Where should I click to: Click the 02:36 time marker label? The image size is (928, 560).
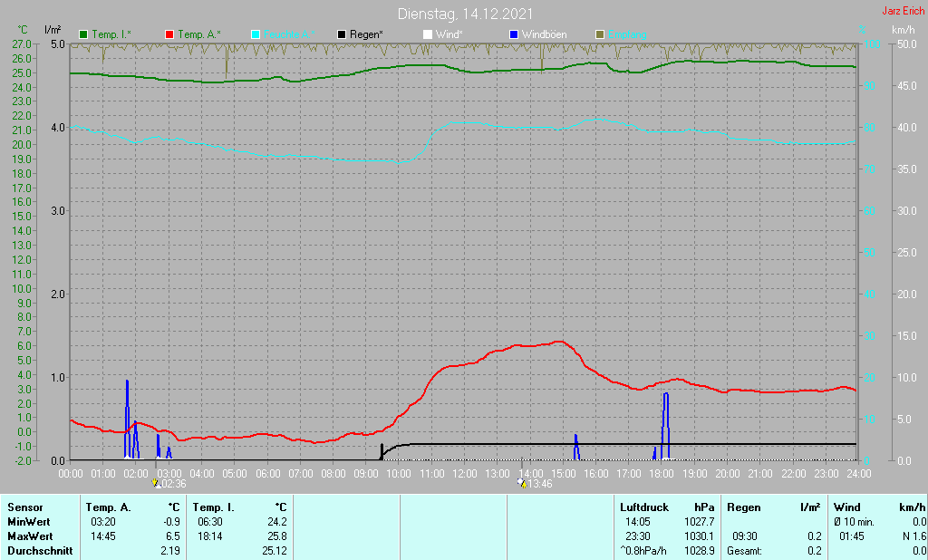click(x=174, y=484)
